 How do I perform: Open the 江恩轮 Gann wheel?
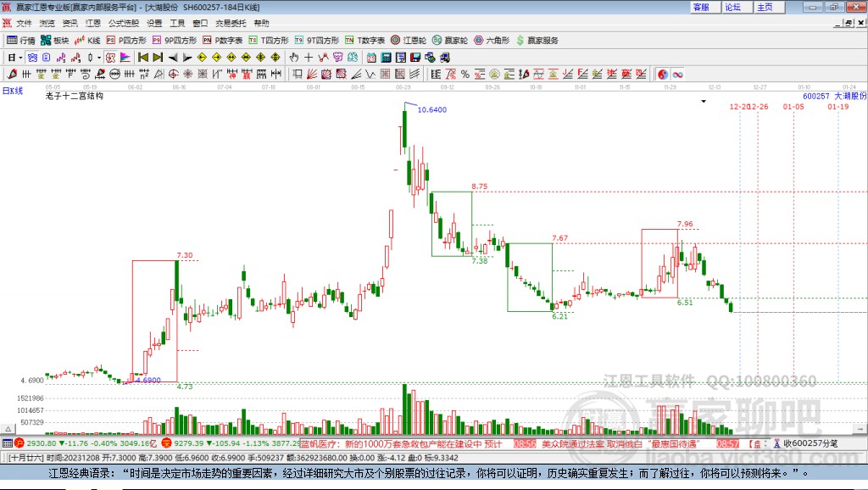coord(409,41)
